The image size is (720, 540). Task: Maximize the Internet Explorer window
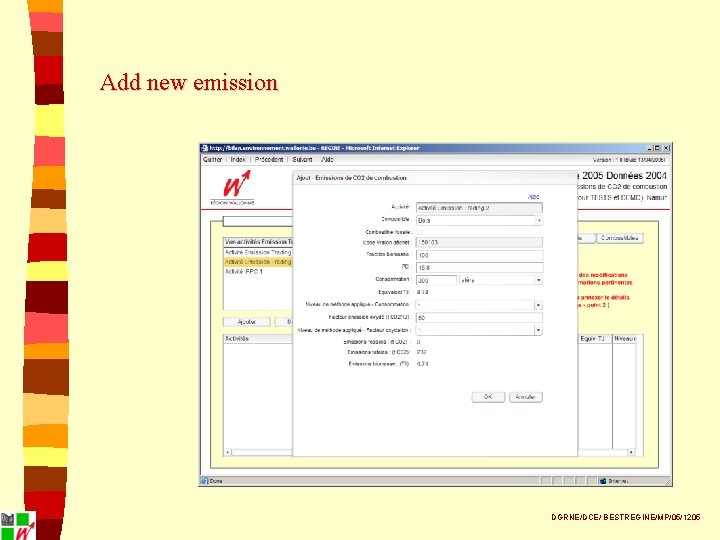click(x=657, y=148)
